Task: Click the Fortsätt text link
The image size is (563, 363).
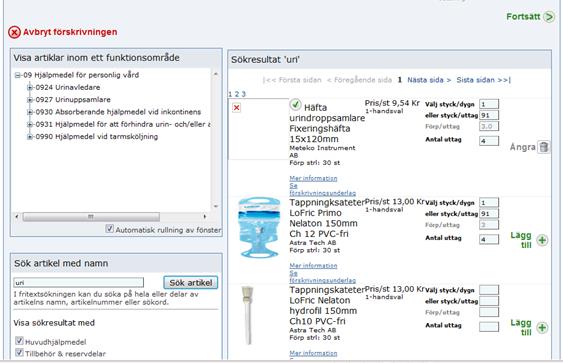Action: pos(523,17)
